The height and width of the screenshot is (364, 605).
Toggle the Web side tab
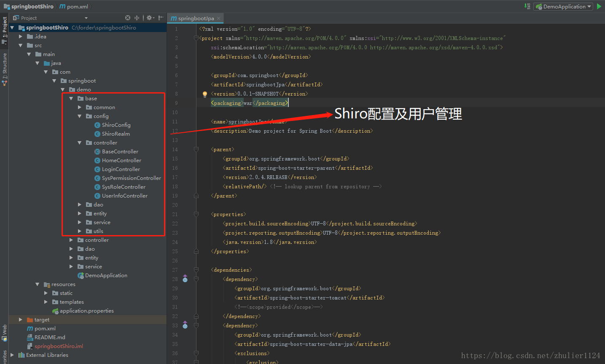click(x=4, y=334)
